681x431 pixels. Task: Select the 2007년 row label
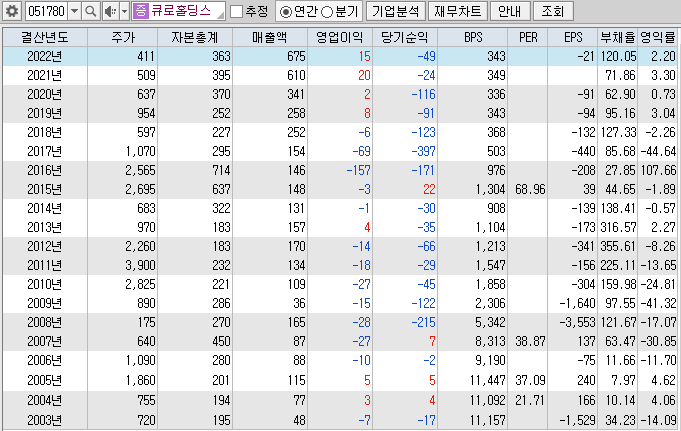45,341
